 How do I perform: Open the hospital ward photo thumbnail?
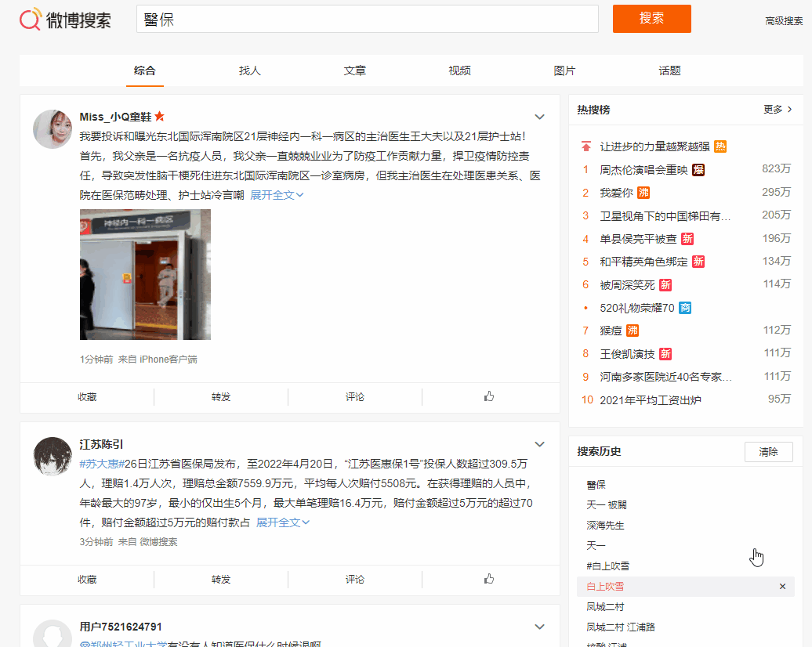(x=145, y=274)
